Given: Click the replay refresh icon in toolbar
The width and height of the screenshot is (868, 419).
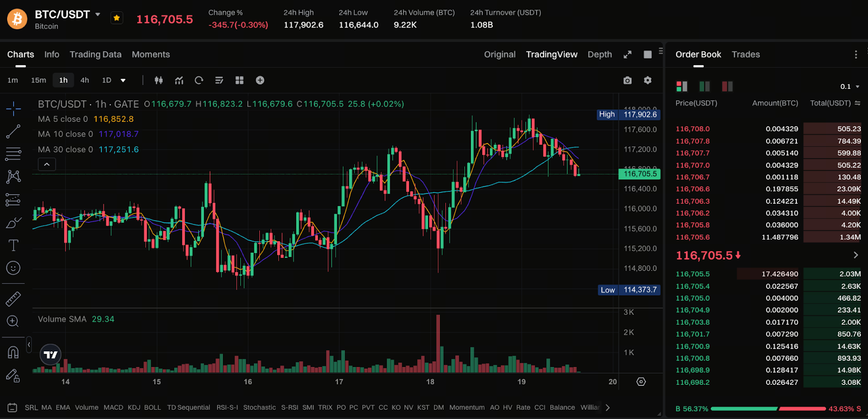Looking at the screenshot, I should coord(199,80).
